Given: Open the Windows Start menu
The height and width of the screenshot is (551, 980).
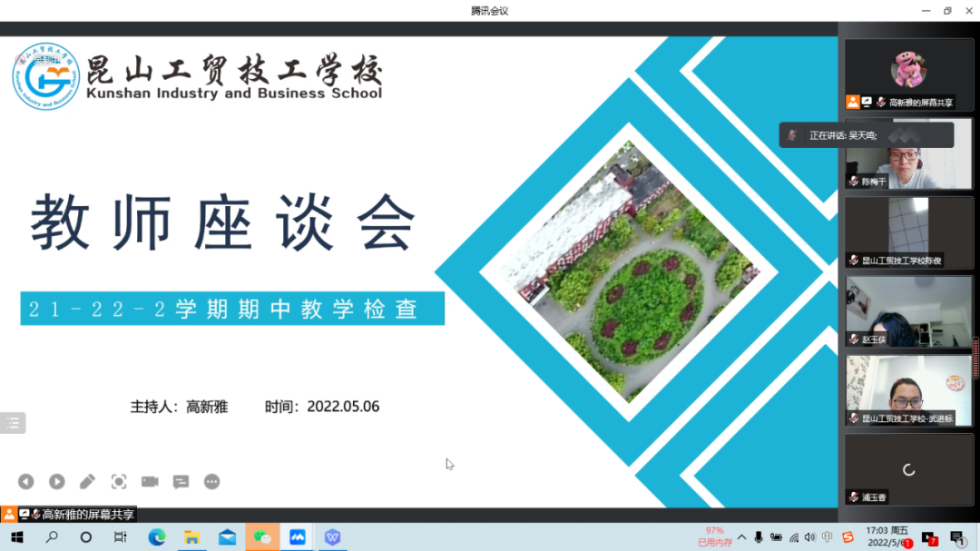Looking at the screenshot, I should tap(17, 537).
